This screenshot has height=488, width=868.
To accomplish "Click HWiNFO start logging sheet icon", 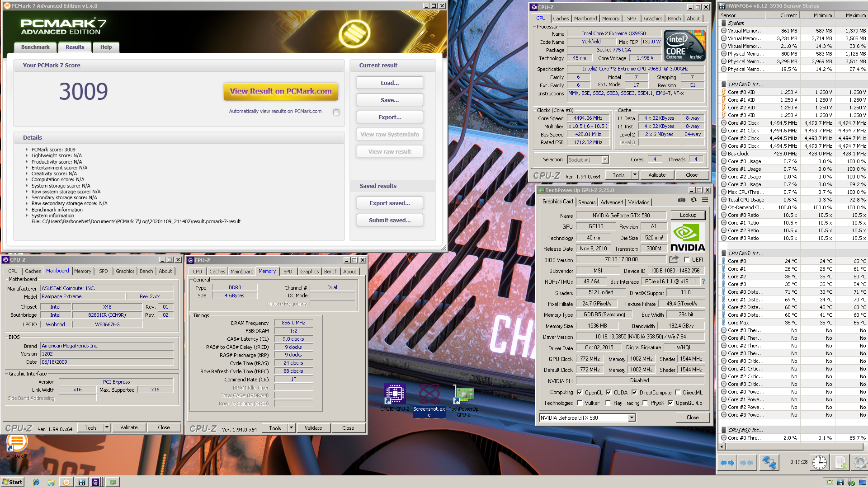I will (x=841, y=463).
